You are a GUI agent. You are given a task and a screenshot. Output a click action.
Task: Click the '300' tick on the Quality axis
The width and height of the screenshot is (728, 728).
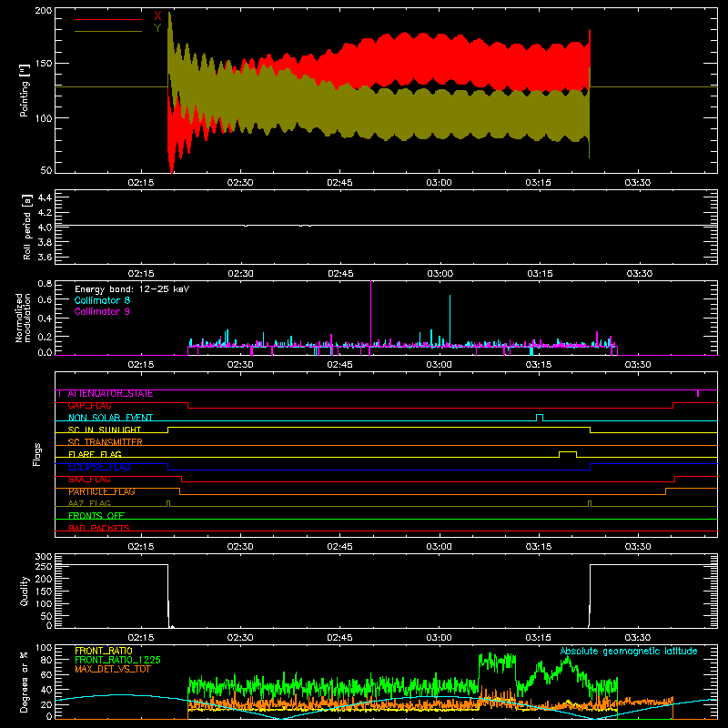[x=44, y=557]
